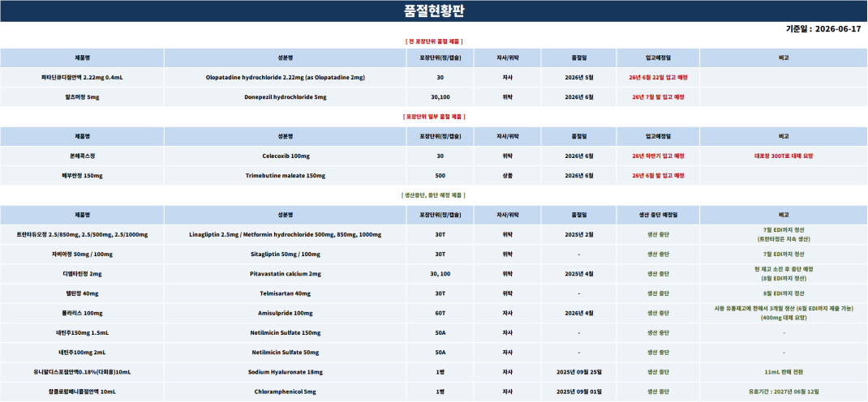Click the '26년 6월 22일 입고 예정' restock cell
Viewport: 868px width, 402px height.
pyautogui.click(x=658, y=78)
